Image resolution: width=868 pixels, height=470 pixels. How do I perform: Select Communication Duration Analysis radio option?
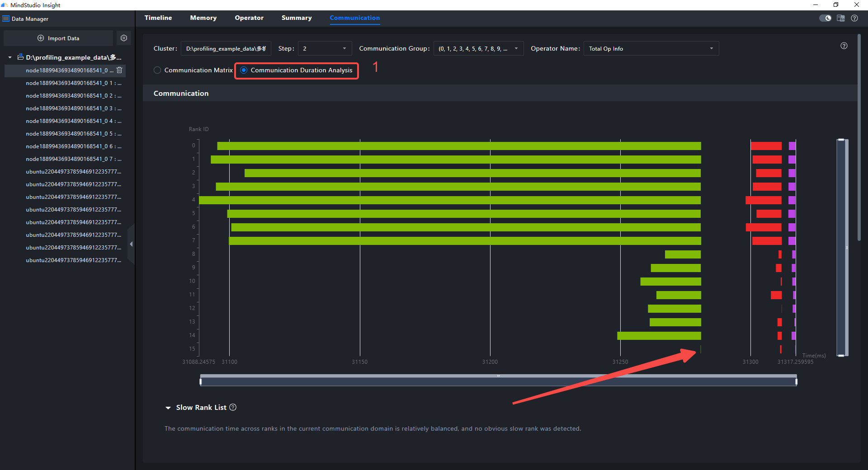tap(244, 70)
